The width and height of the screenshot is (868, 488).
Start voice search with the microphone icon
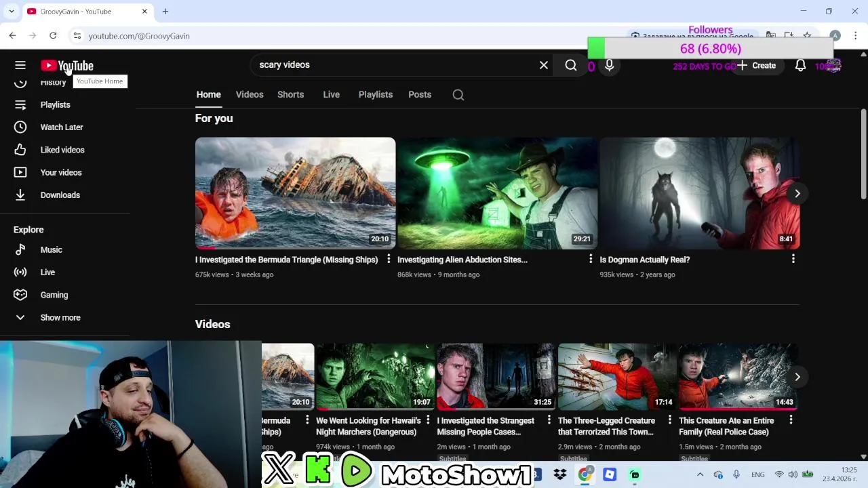(x=609, y=65)
